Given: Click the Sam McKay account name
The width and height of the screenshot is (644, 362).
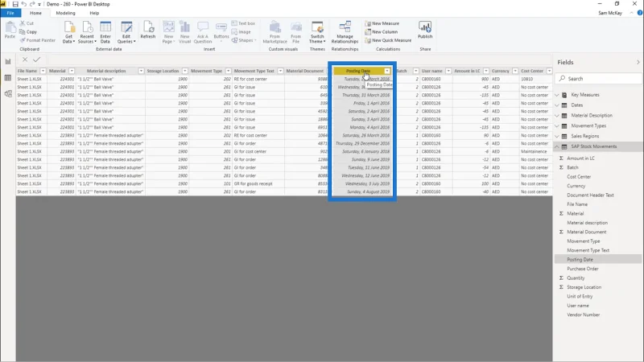Looking at the screenshot, I should [x=610, y=13].
